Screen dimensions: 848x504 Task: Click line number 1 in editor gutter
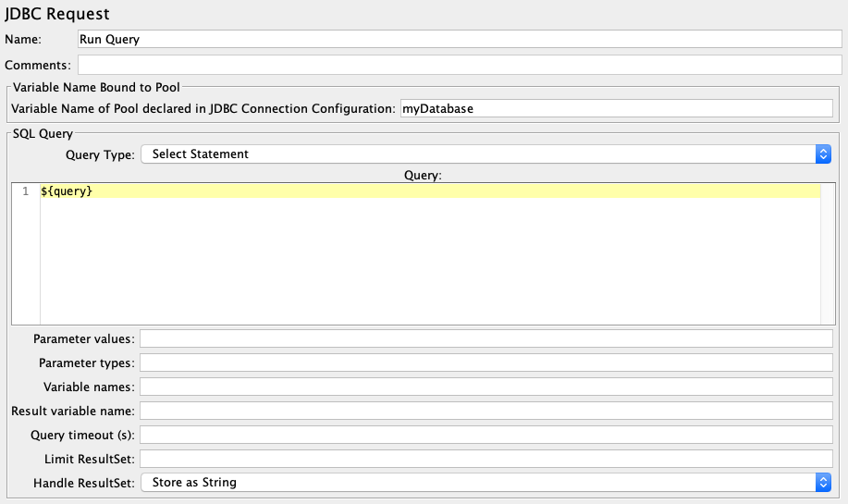point(25,191)
